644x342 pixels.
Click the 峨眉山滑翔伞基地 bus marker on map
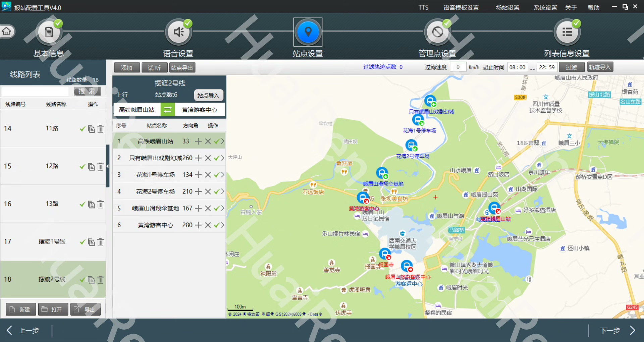tap(382, 173)
